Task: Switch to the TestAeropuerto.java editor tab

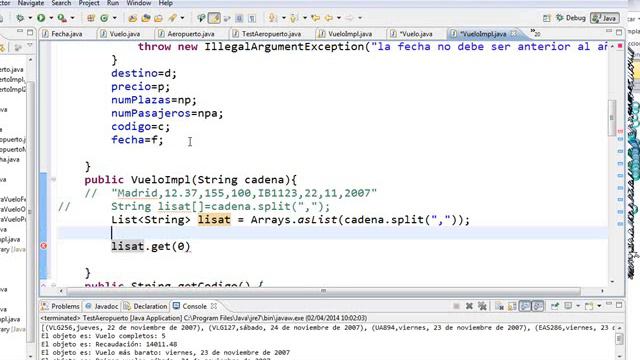Action: point(271,34)
